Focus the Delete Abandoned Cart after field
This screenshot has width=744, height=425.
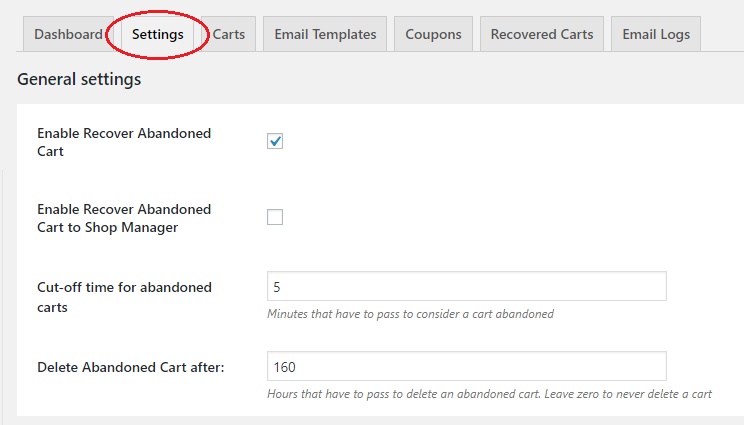coord(466,366)
